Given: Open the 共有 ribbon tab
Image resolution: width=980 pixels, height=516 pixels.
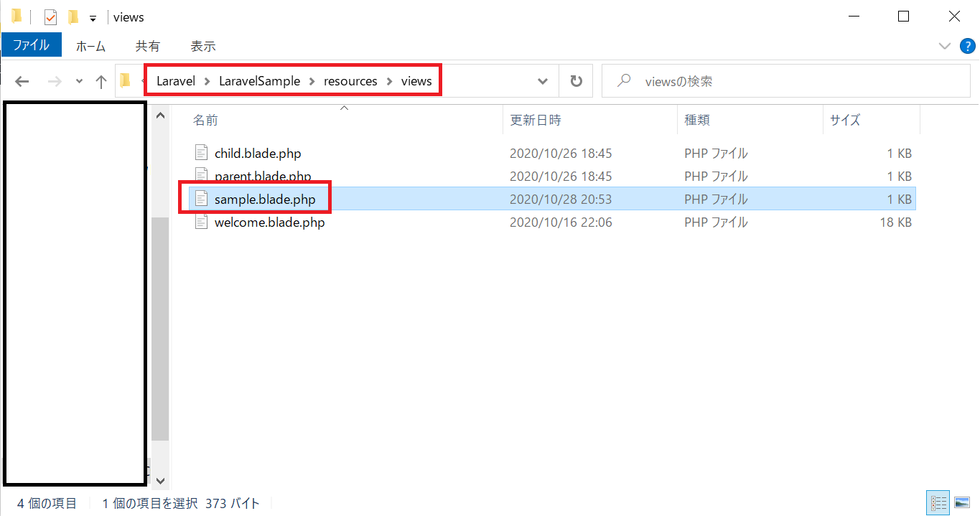Looking at the screenshot, I should pos(148,46).
